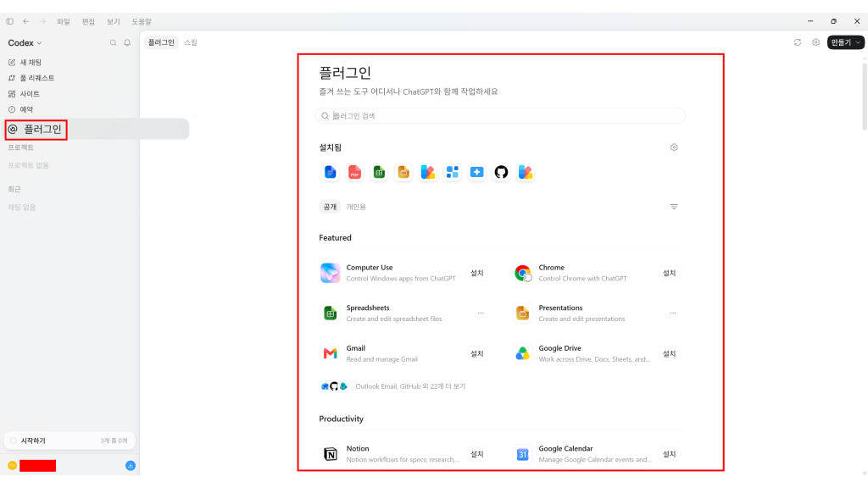Image resolution: width=868 pixels, height=488 pixels.
Task: Click the Google Calendar plugin icon
Action: coord(522,454)
